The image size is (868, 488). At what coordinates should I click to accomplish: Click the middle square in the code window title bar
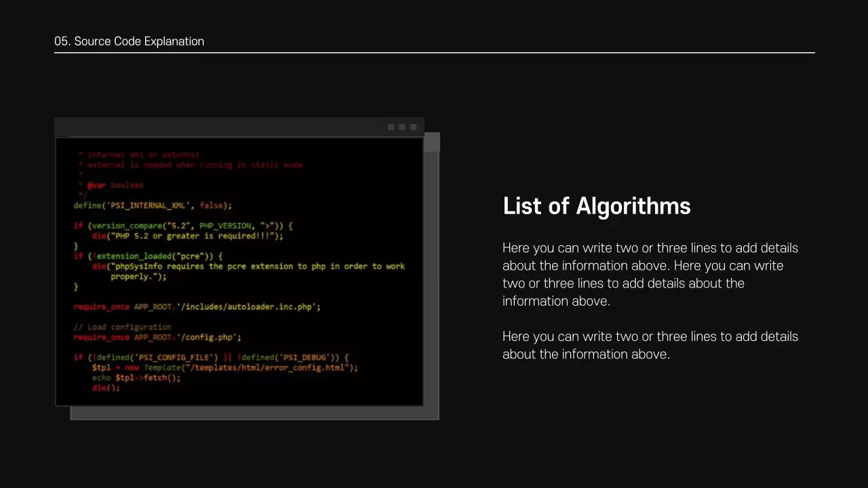(x=401, y=127)
